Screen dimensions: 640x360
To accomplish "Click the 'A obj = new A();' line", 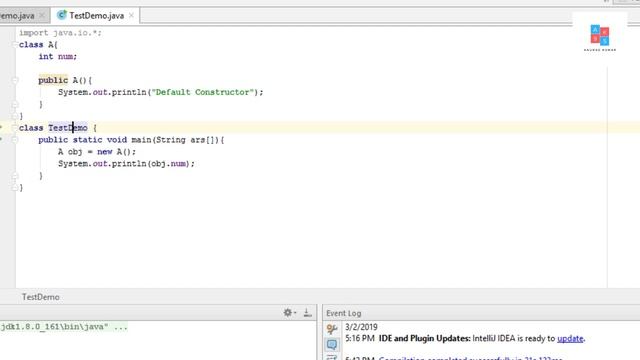I will click(x=97, y=151).
